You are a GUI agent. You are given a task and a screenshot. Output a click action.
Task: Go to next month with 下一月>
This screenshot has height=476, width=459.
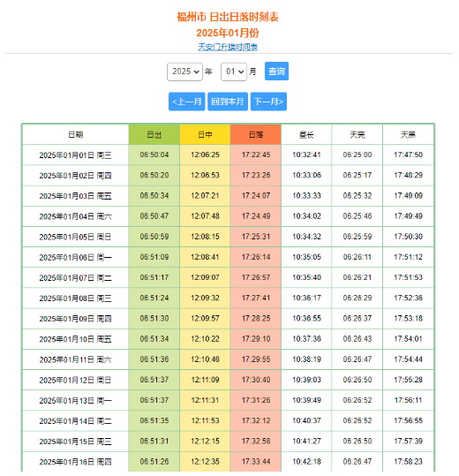click(268, 102)
